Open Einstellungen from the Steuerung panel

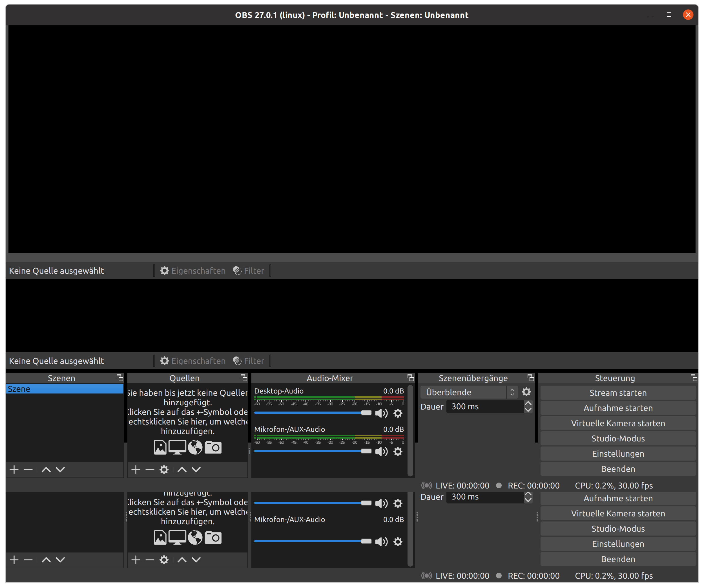(618, 454)
